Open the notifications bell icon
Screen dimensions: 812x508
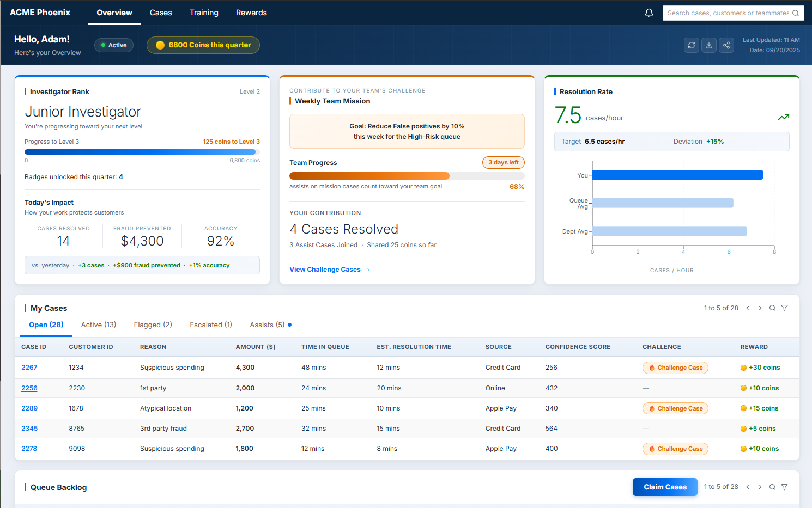649,13
